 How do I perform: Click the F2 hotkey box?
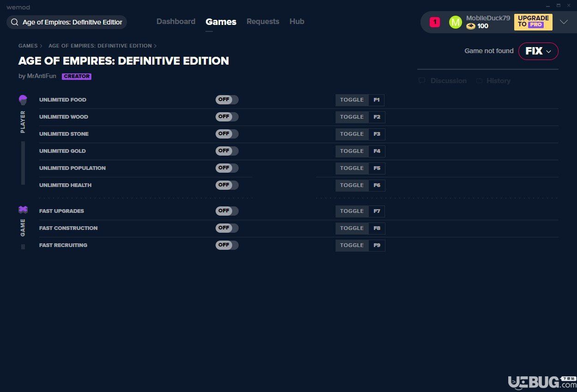(377, 117)
